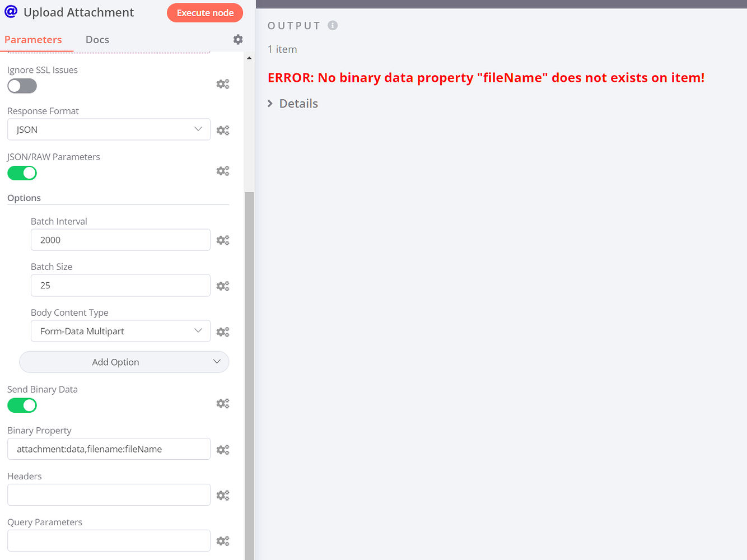This screenshot has width=747, height=560.
Task: Switch to the Docs tab
Action: 97,39
